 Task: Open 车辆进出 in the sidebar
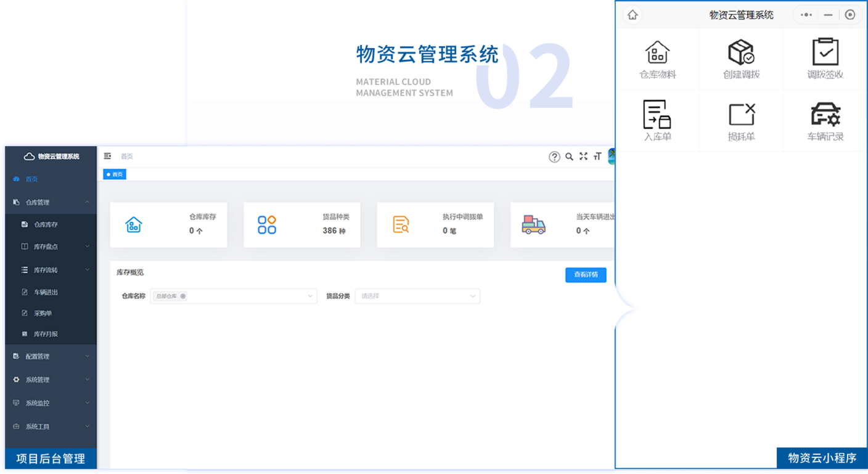(x=46, y=292)
